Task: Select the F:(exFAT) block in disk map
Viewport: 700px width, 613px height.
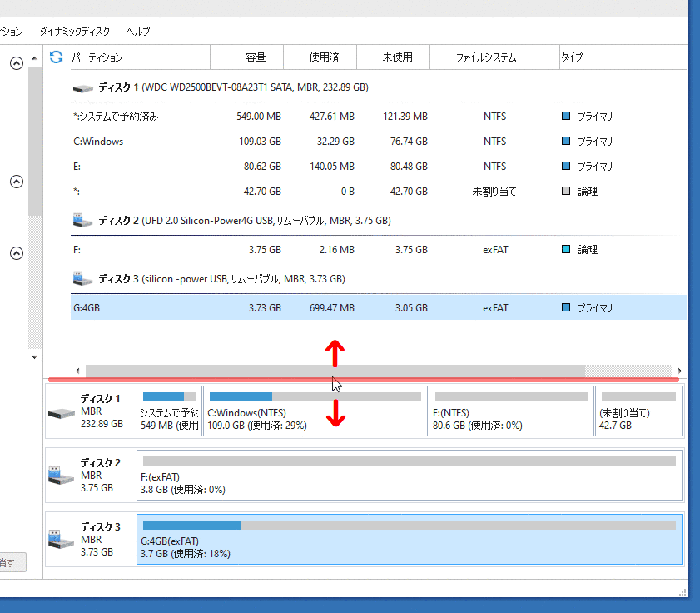Action: point(409,476)
